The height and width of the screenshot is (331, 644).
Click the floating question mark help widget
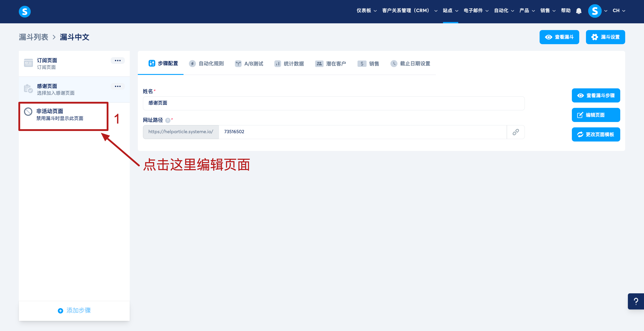pos(636,301)
